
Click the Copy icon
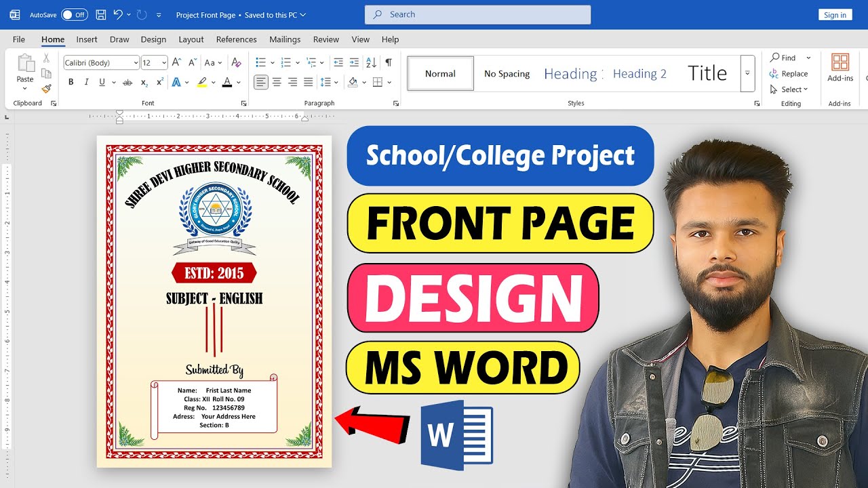pos(46,73)
